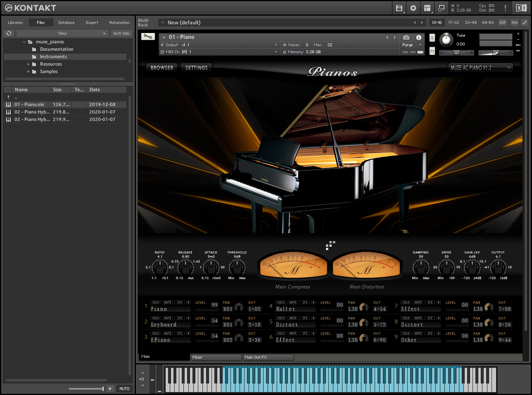Open instrument info (i) icon
Image resolution: width=532 pixels, height=395 pixels.
coord(418,37)
